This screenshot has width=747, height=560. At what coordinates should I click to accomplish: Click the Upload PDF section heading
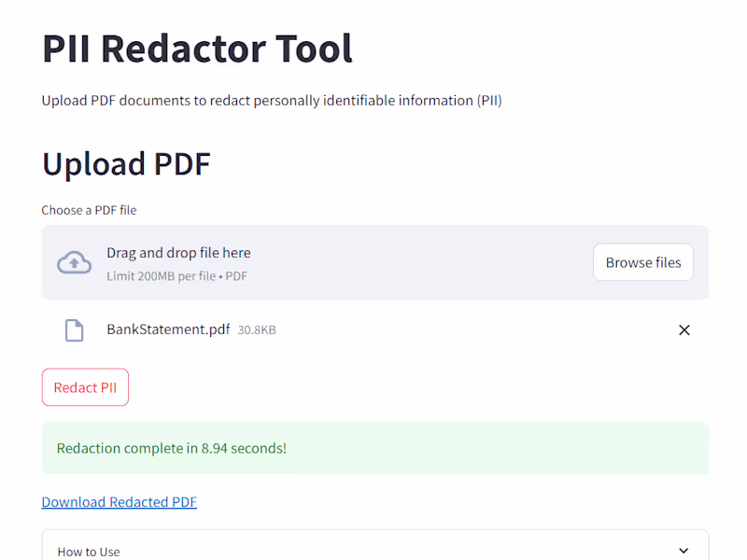[x=126, y=164]
